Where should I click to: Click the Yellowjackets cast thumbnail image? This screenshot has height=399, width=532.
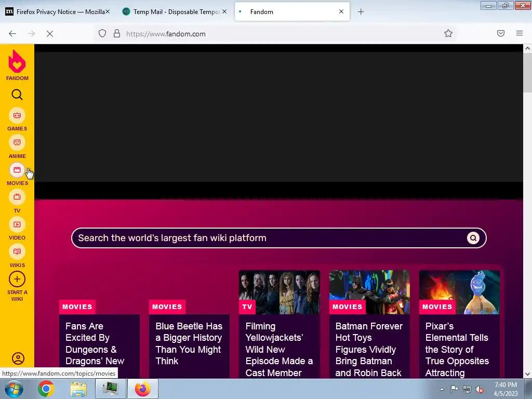tap(280, 292)
